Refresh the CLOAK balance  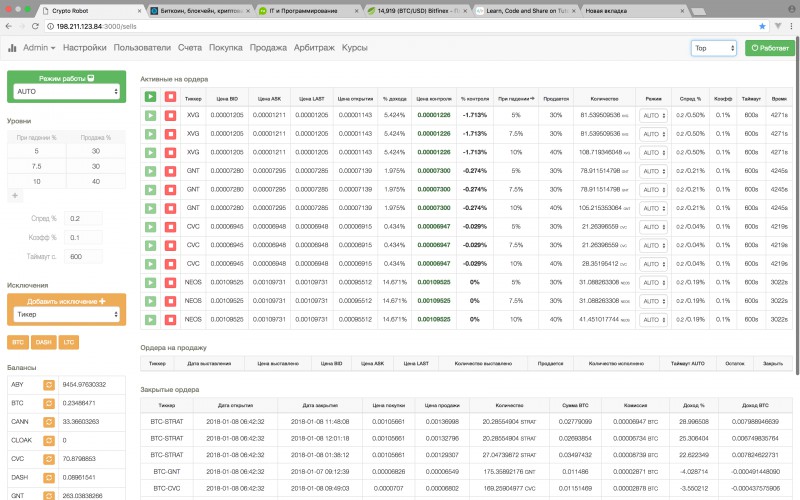pyautogui.click(x=49, y=440)
